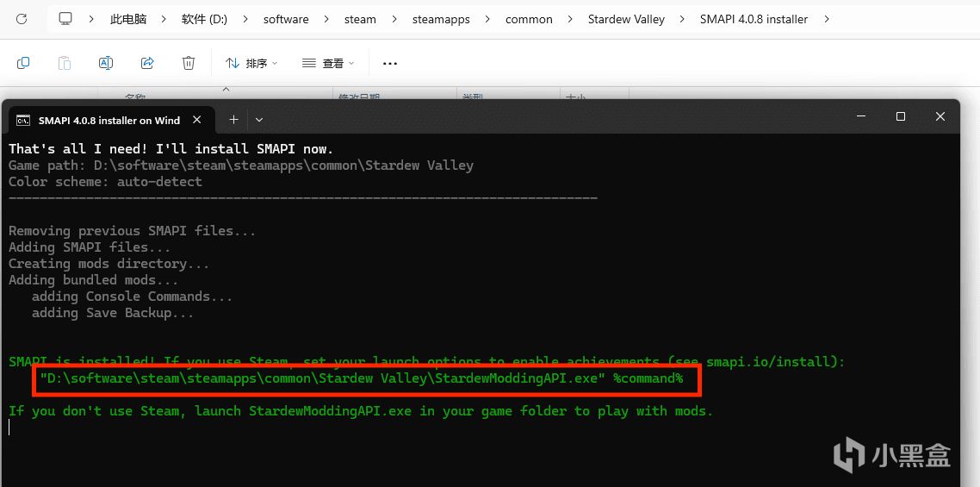Click the Adding SMAPI files line
Viewport: 980px width, 487px height.
point(90,247)
